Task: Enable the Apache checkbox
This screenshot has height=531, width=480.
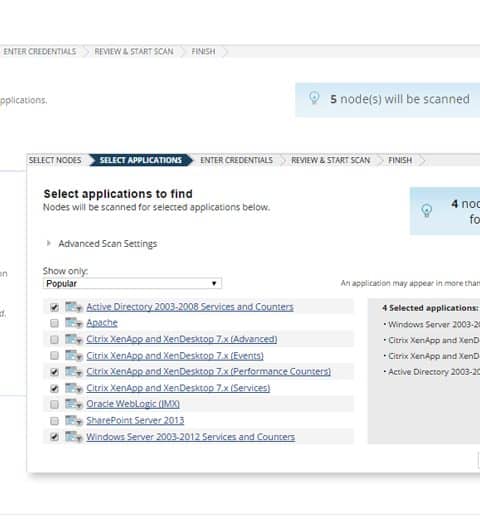Action: coord(54,323)
